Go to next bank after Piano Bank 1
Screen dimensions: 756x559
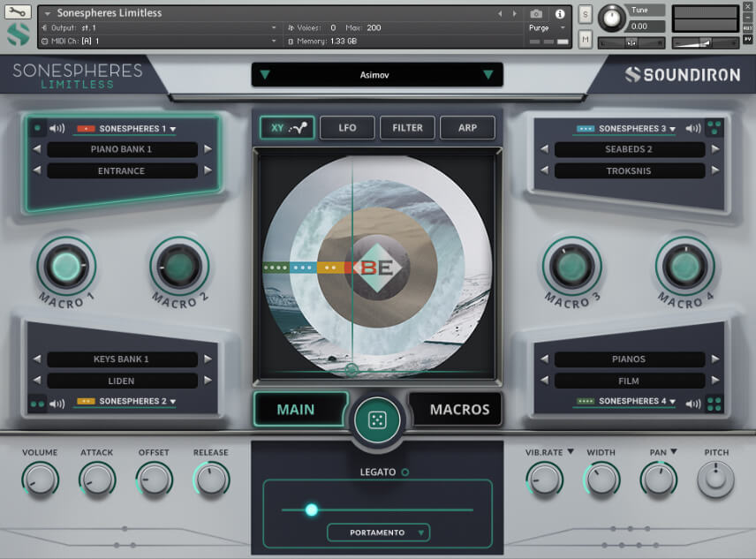[208, 149]
